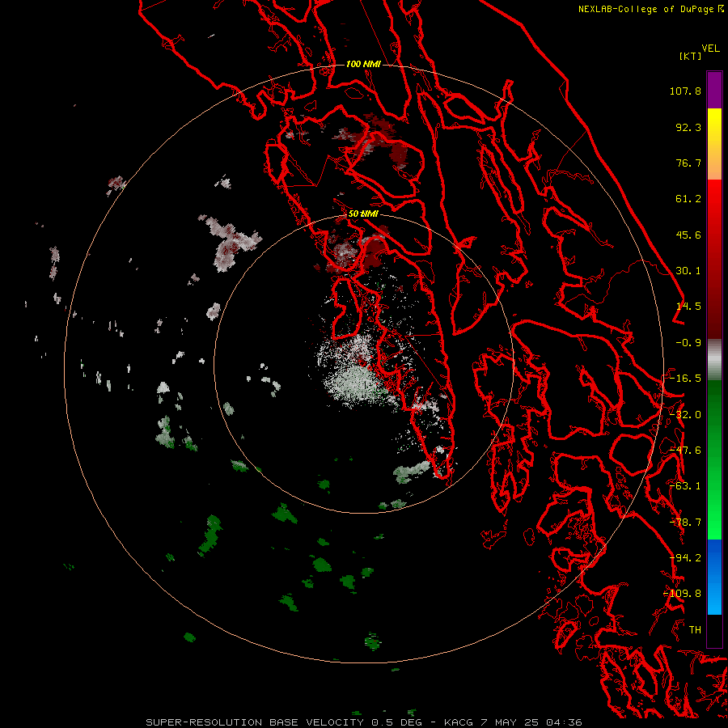Select the 14.5 legend value
The width and height of the screenshot is (728, 728).
tap(688, 307)
